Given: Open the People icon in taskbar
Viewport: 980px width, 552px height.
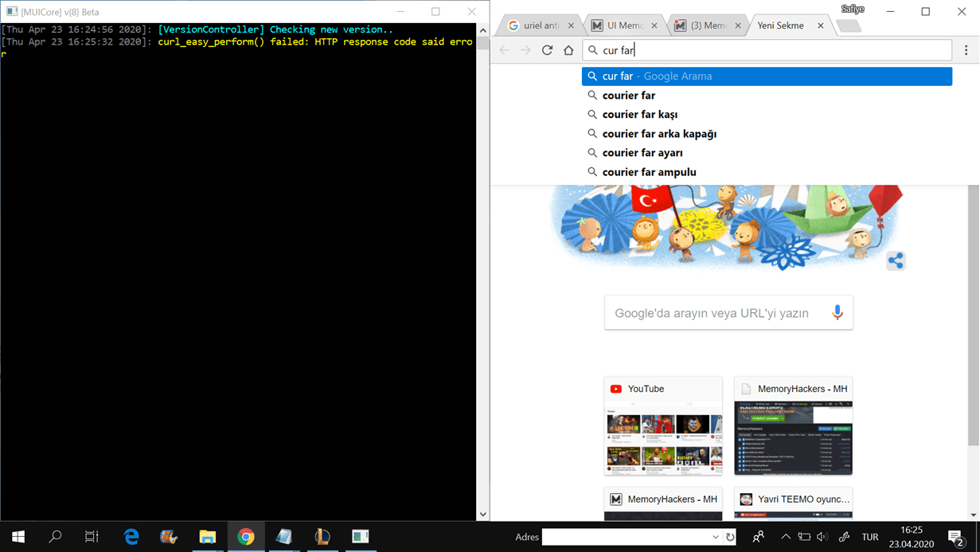Looking at the screenshot, I should (759, 537).
